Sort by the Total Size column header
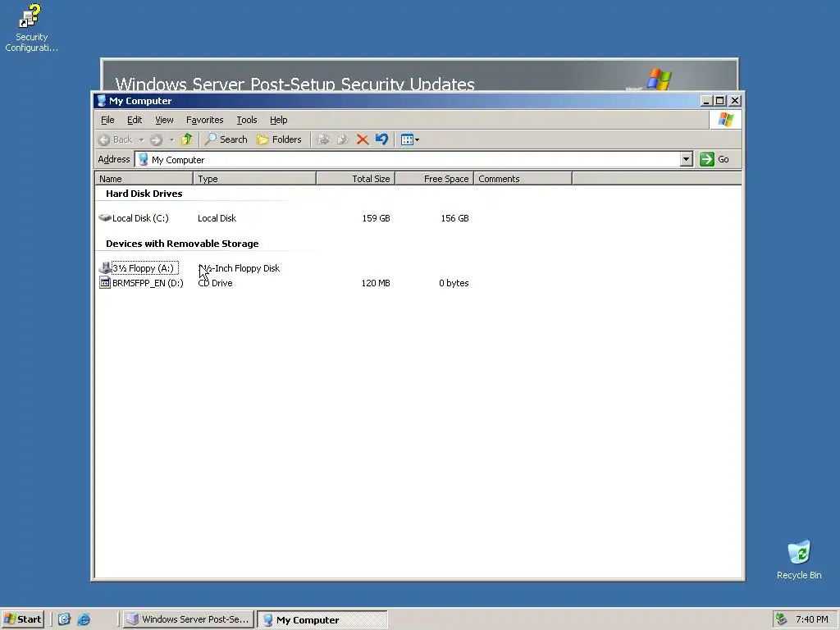The height and width of the screenshot is (630, 840). point(356,178)
